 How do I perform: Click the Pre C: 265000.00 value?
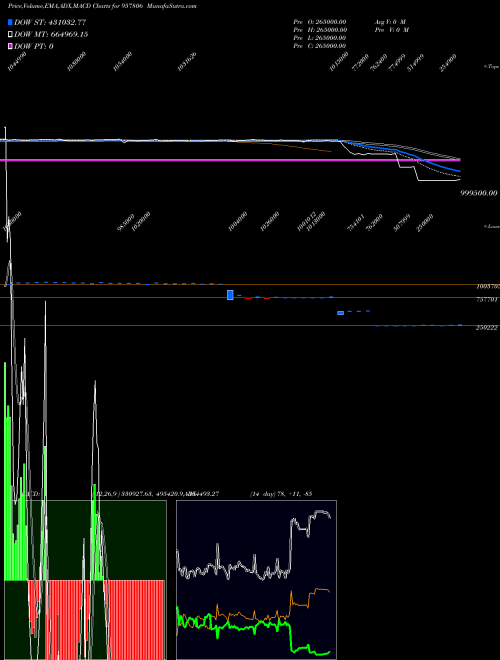pos(320,46)
